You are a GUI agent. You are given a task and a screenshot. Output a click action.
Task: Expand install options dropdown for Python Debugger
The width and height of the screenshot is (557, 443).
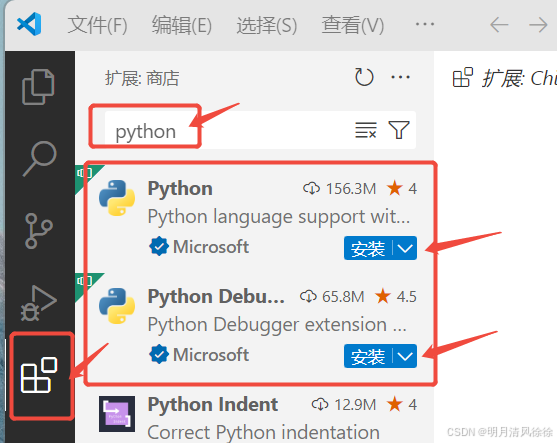click(x=405, y=356)
